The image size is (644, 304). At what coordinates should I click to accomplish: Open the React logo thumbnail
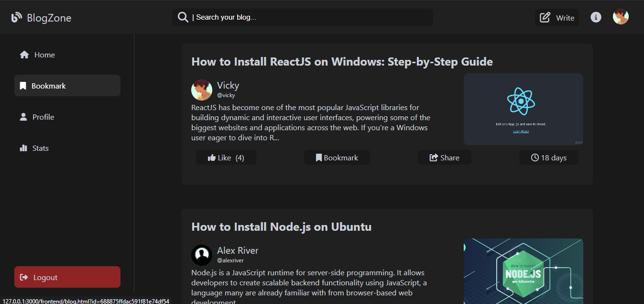[x=524, y=109]
